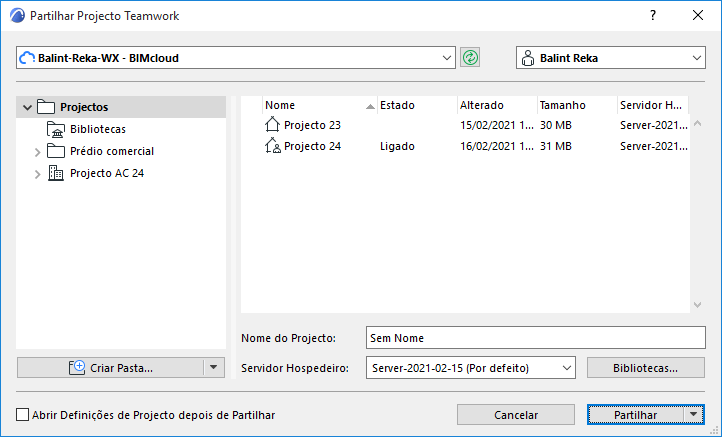The width and height of the screenshot is (722, 437).
Task: Select the Projecto 24 row
Action: click(465, 146)
